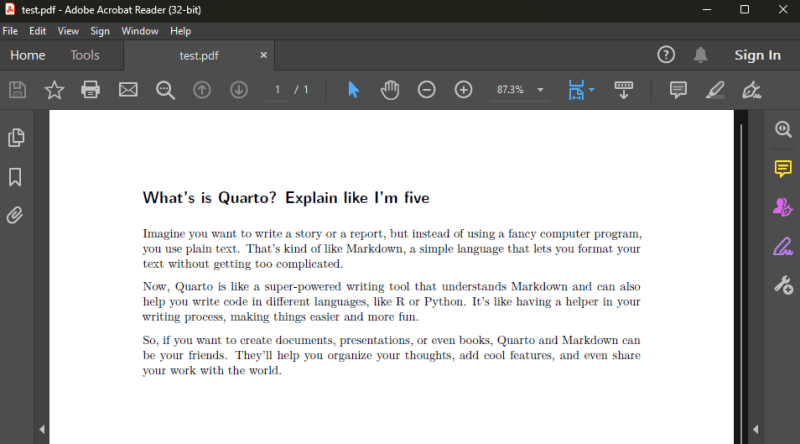Add the file to starred favorites
Viewport: 800px width, 444px height.
pyautogui.click(x=54, y=90)
